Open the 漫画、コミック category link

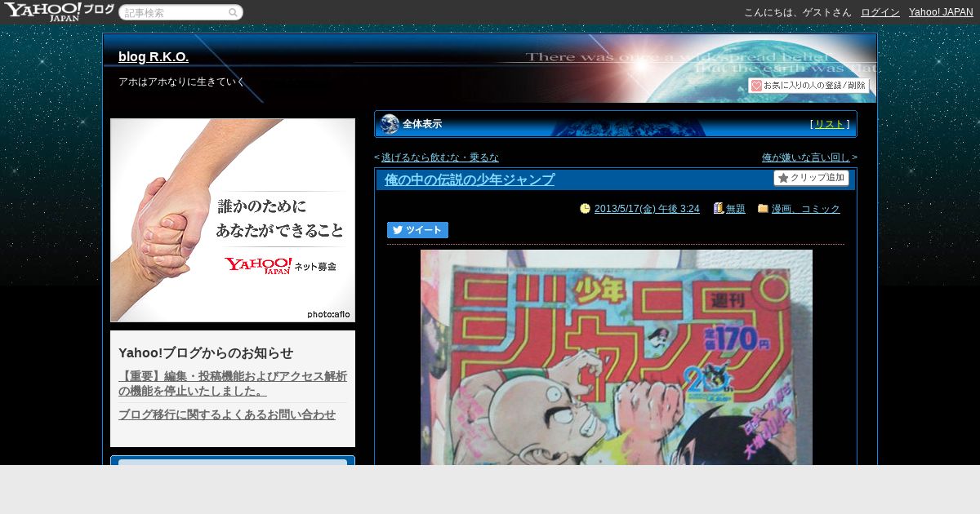[805, 209]
